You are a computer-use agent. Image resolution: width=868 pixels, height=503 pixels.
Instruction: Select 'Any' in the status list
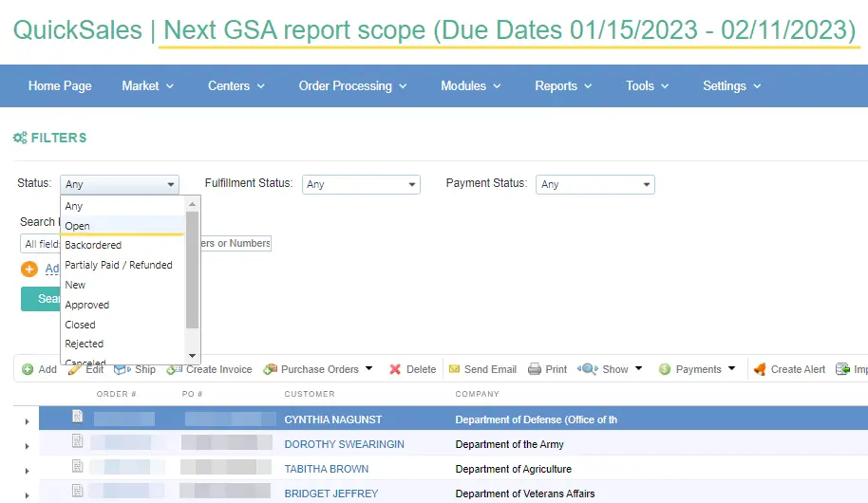[123, 206]
